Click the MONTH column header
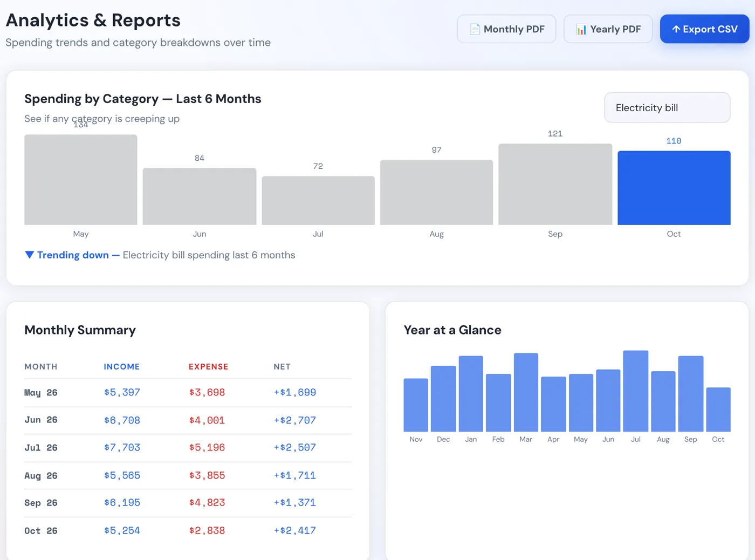This screenshot has width=755, height=560. coord(41,367)
